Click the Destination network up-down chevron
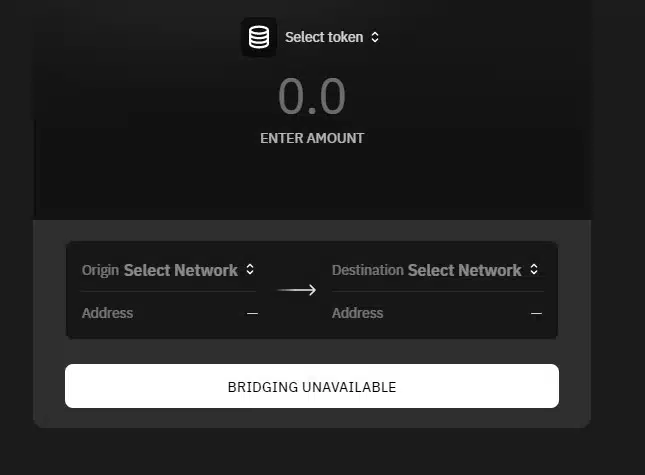 pyautogui.click(x=534, y=269)
